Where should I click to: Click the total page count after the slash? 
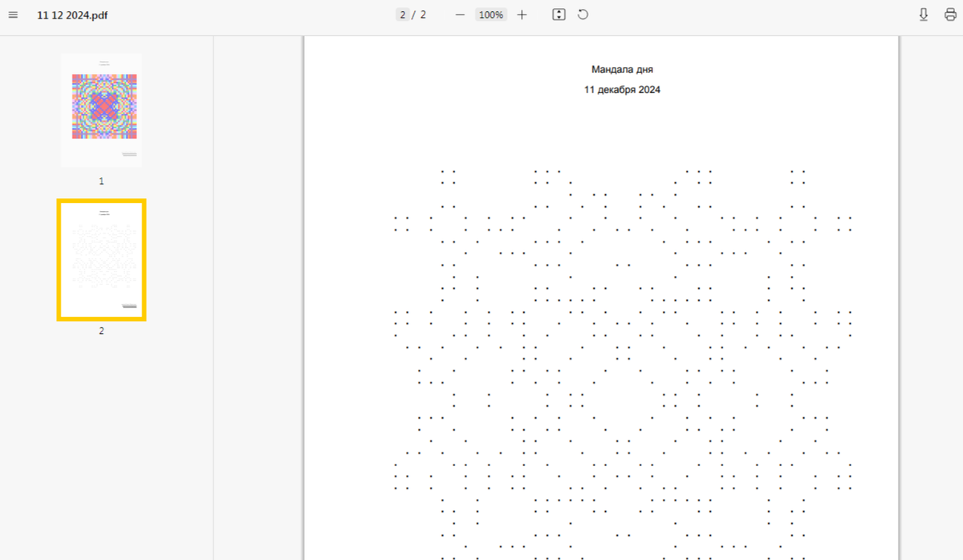click(x=423, y=14)
